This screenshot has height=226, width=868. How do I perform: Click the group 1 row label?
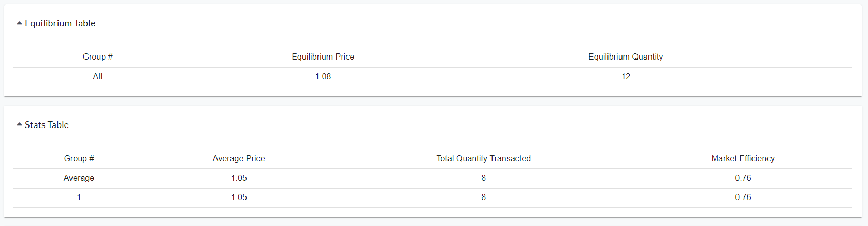coord(79,197)
